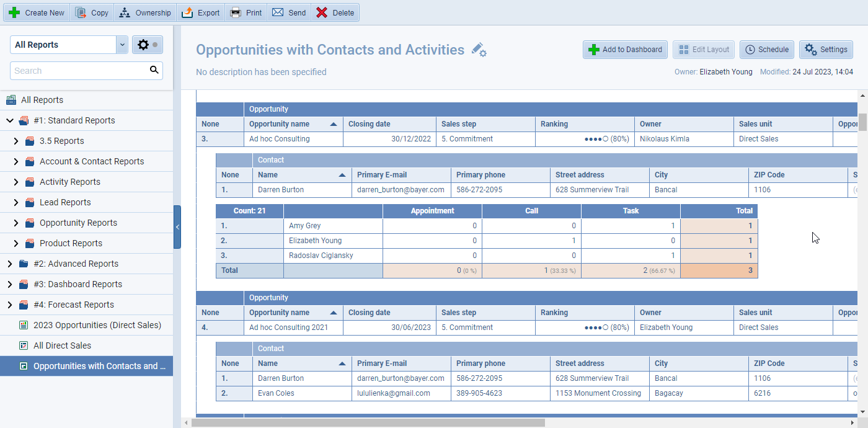This screenshot has height=428, width=868.
Task: Create a new report
Action: tap(36, 12)
